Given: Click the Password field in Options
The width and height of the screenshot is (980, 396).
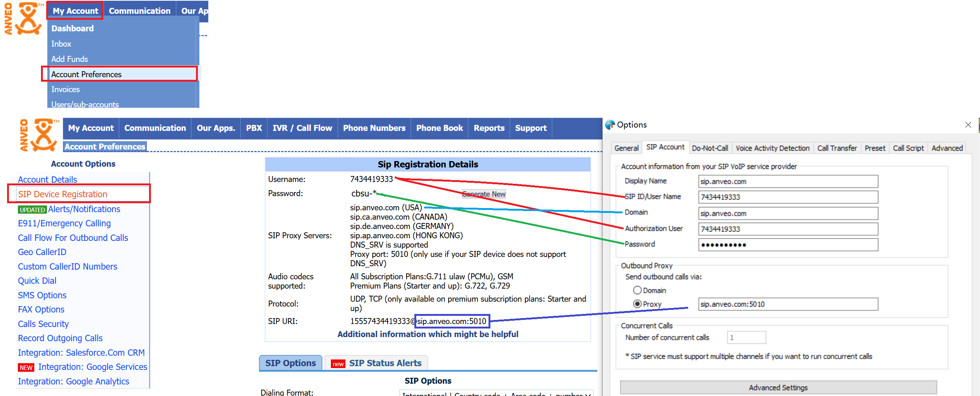Looking at the screenshot, I should 788,245.
